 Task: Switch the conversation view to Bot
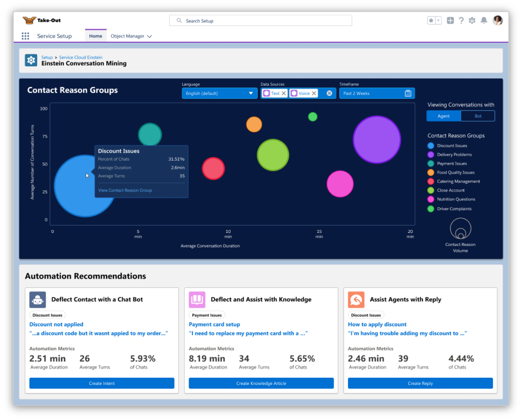tap(478, 116)
